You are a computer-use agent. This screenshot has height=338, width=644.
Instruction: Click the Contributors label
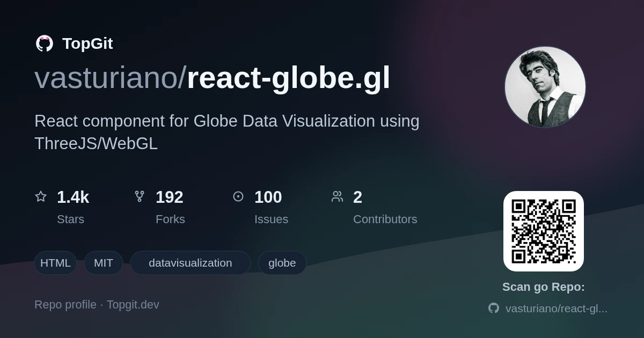[385, 219]
